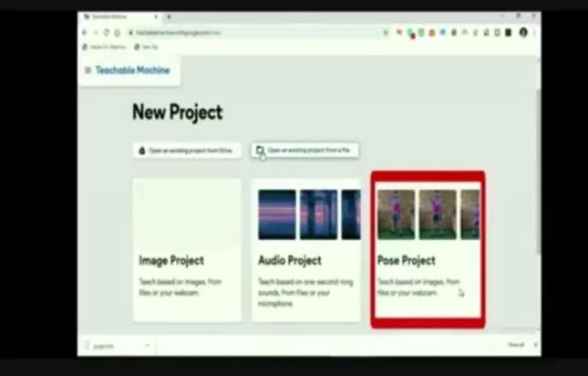Click the home icon in the browser toolbar
Screen dimensions: 588x376
[x=117, y=33]
